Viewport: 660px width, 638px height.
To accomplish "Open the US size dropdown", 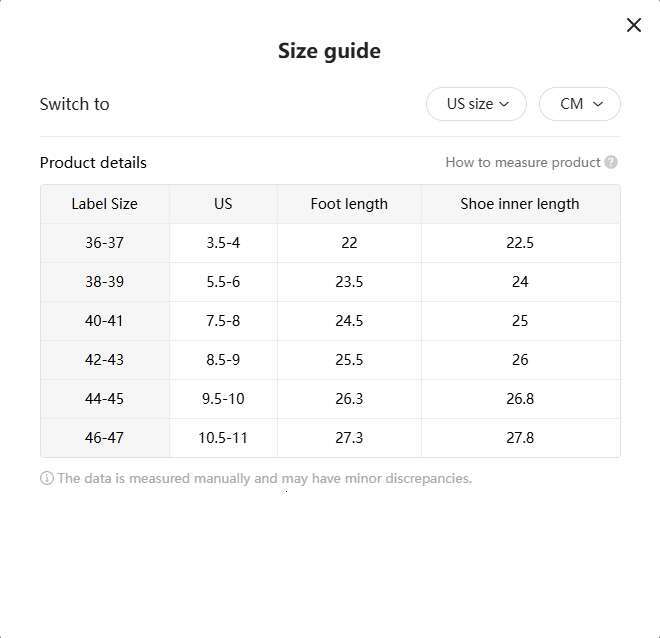I will tap(476, 104).
